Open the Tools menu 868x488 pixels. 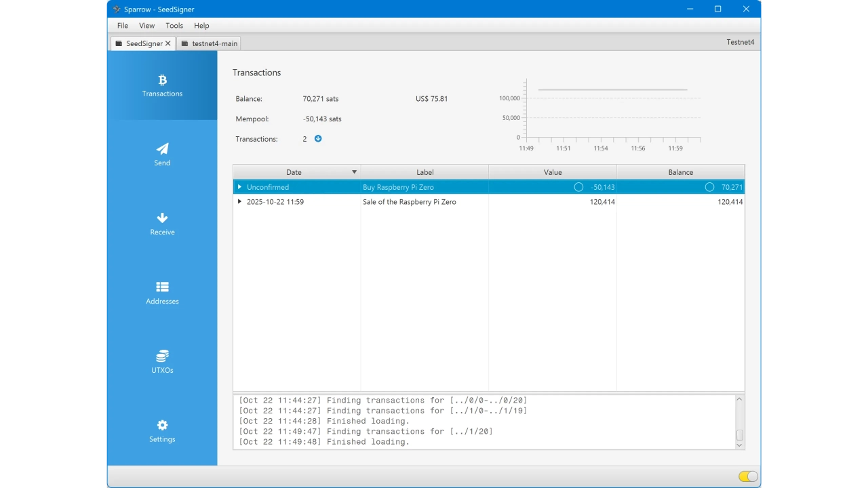tap(174, 26)
